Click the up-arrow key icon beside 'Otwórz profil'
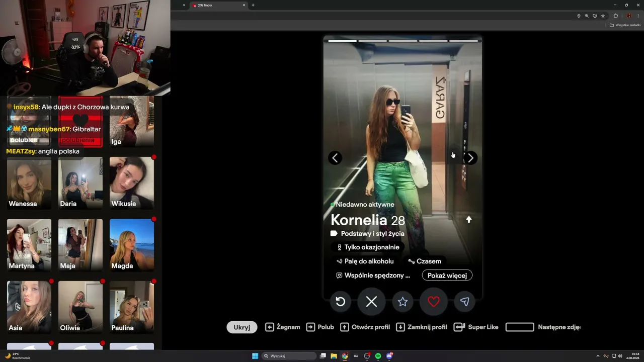Viewport: 644px width, 362px height. (x=345, y=327)
